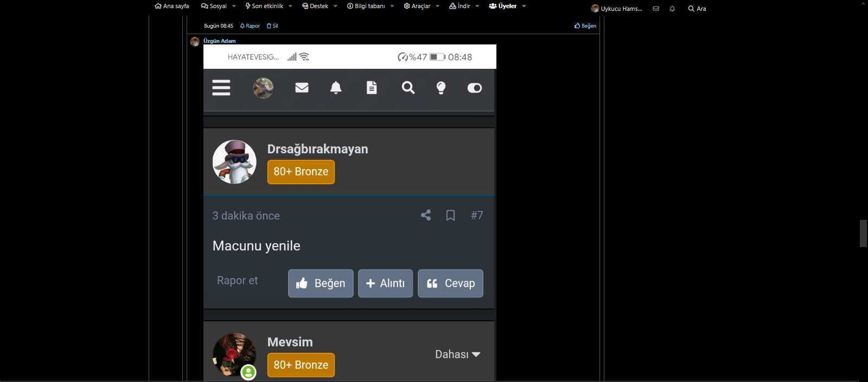Click the '3 dakika önce' timestamp
This screenshot has width=868, height=382.
(x=246, y=216)
